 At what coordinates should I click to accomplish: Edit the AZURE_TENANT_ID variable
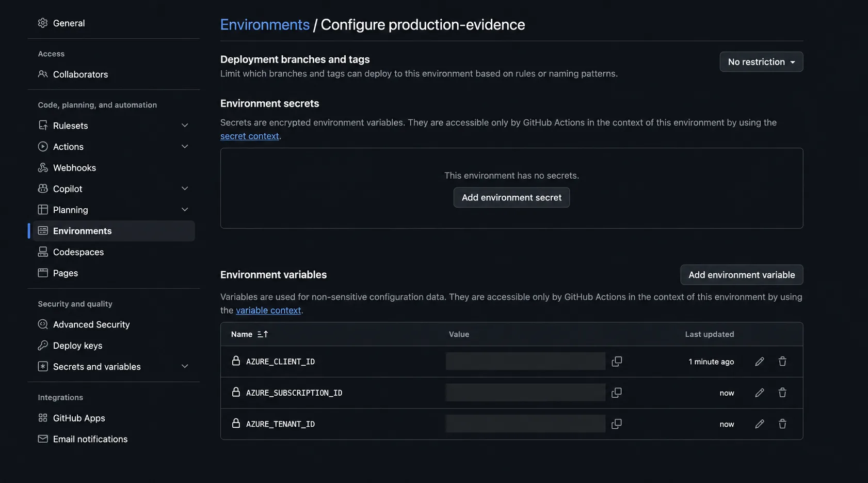pos(759,424)
